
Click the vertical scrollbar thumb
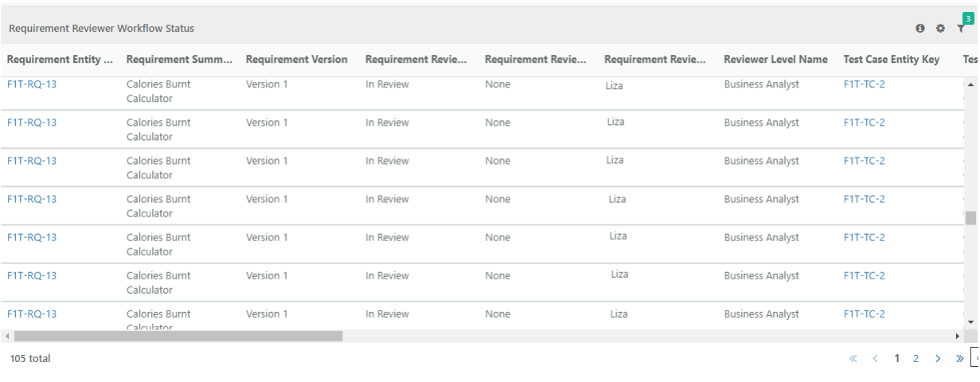point(970,218)
